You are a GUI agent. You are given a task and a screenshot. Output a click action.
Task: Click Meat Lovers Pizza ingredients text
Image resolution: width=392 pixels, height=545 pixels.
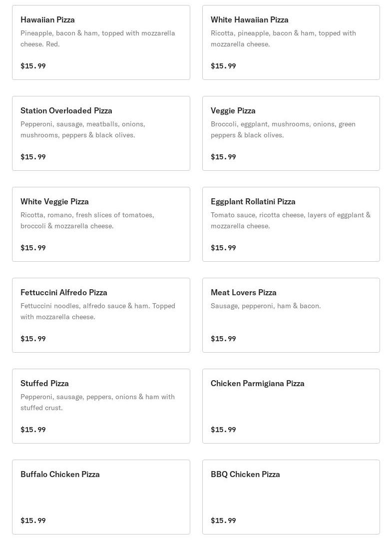coord(266,306)
